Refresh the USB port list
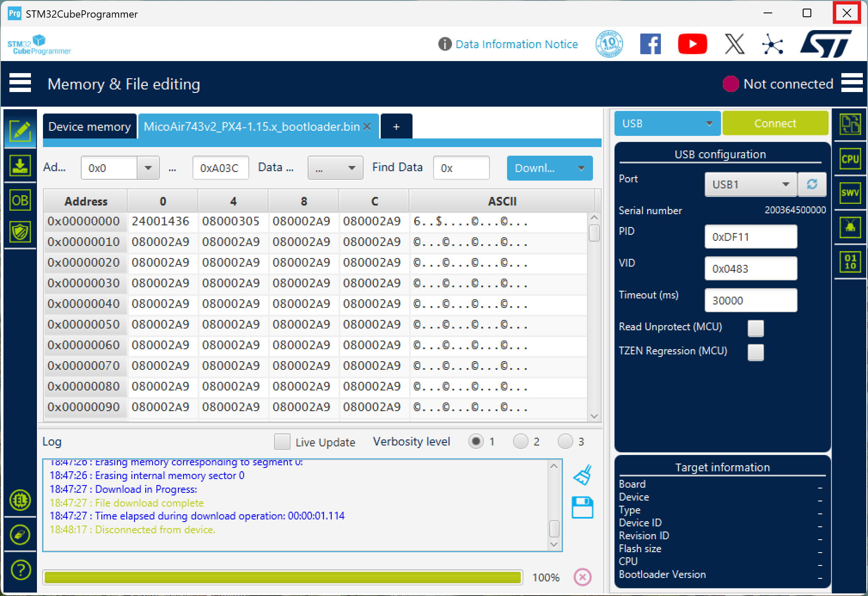The width and height of the screenshot is (868, 596). click(x=812, y=184)
